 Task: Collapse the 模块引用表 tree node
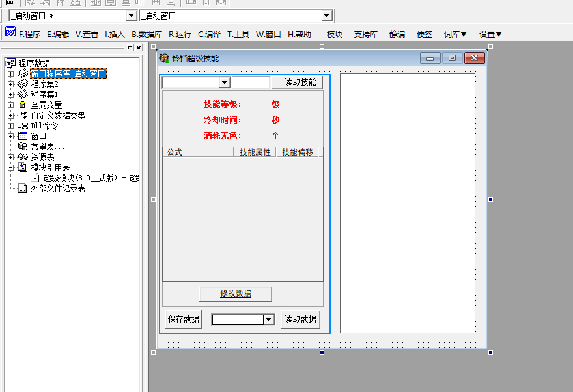coord(10,167)
